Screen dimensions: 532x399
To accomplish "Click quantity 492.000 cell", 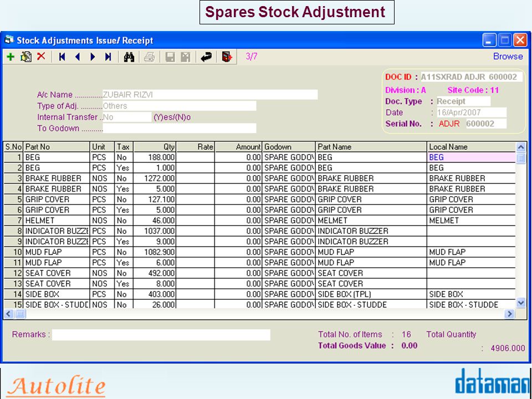I will tap(155, 273).
